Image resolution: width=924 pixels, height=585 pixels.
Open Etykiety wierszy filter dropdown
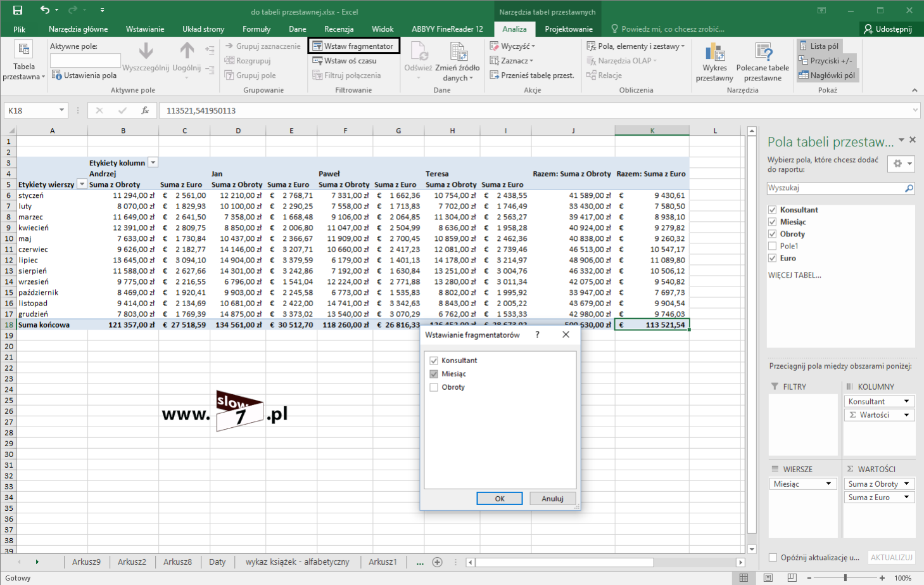[x=82, y=184]
